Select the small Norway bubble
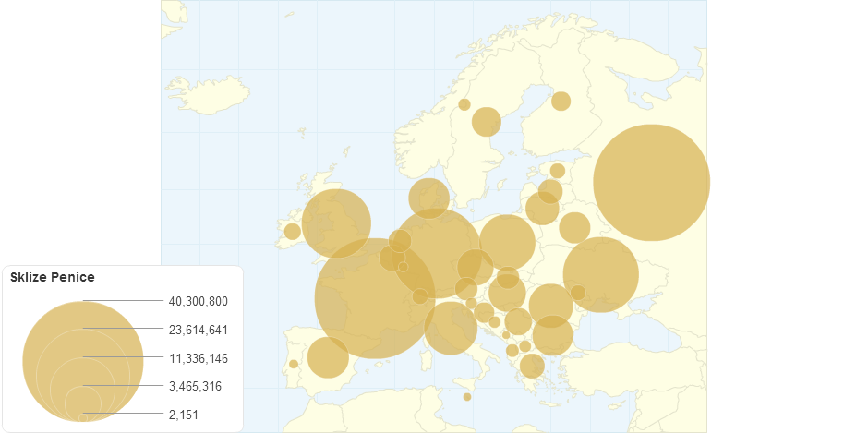Screen dimensions: 868x433 point(464,104)
